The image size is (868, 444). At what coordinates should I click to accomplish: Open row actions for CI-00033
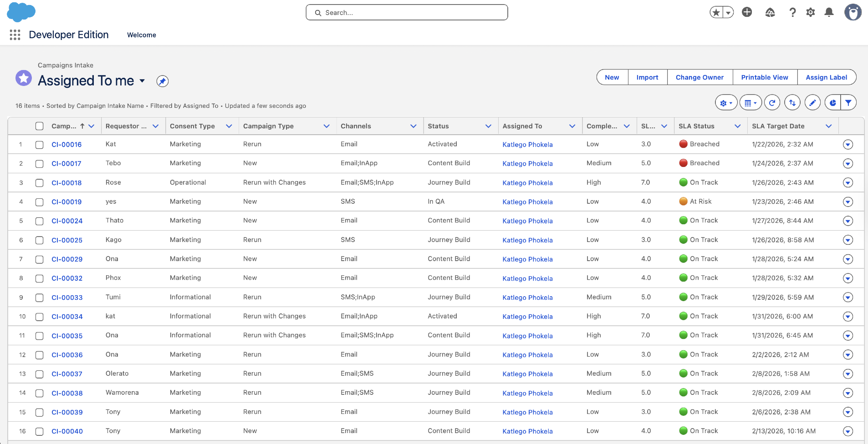[x=848, y=298]
